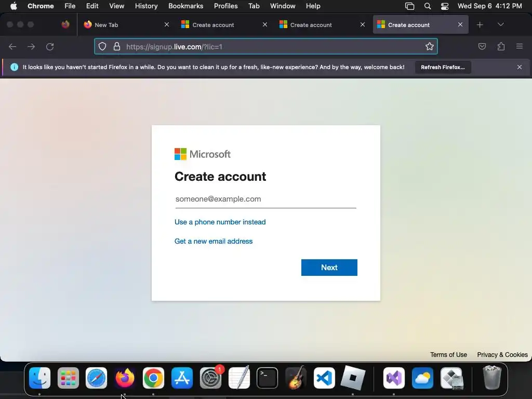Go forward using the browser forward arrow
This screenshot has height=399, width=532.
[31, 46]
